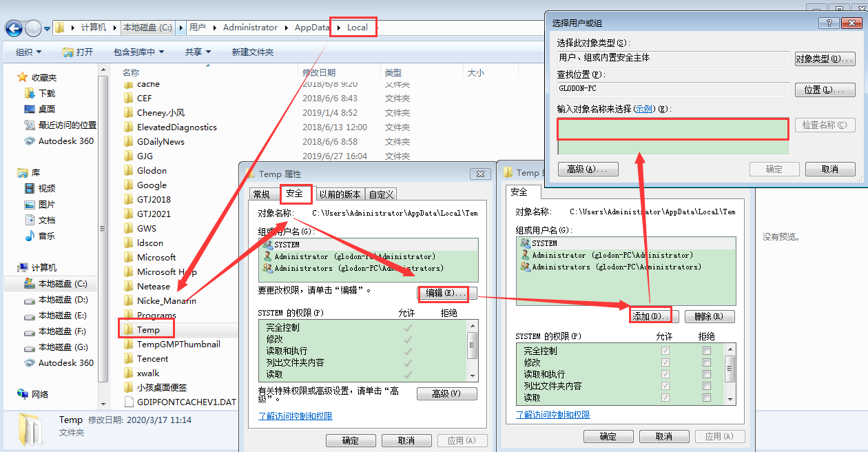Click scrollbar of SYSTEM permissions list in permissions dialog
The image size is (868, 452).
(x=730, y=373)
